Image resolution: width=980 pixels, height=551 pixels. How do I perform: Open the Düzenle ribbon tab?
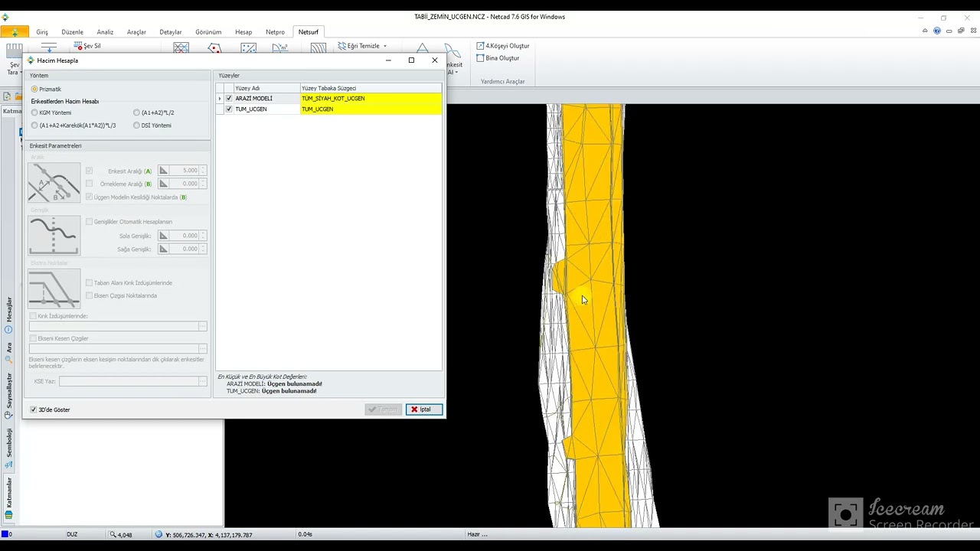73,32
